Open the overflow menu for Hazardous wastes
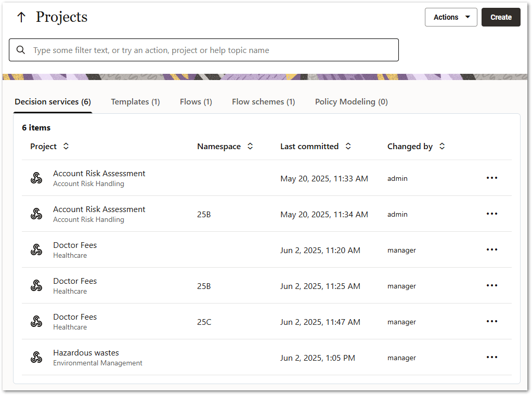This screenshot has height=395, width=532. pyautogui.click(x=491, y=357)
